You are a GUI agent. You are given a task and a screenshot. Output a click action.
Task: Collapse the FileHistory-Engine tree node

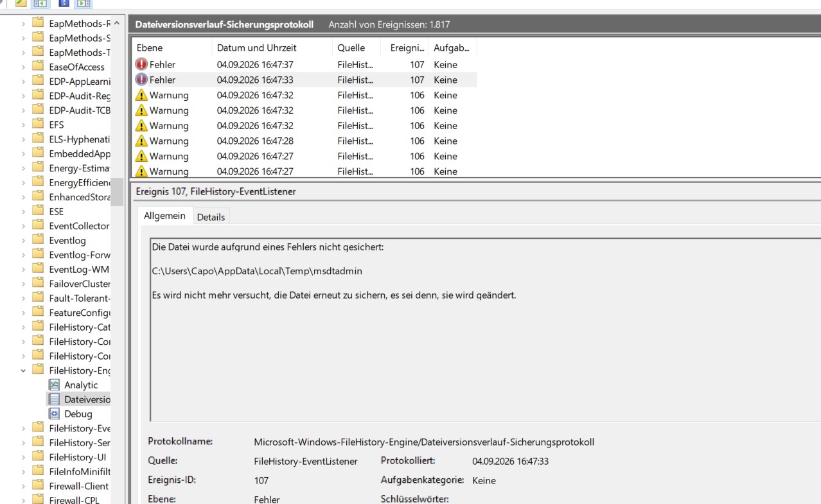pyautogui.click(x=24, y=370)
